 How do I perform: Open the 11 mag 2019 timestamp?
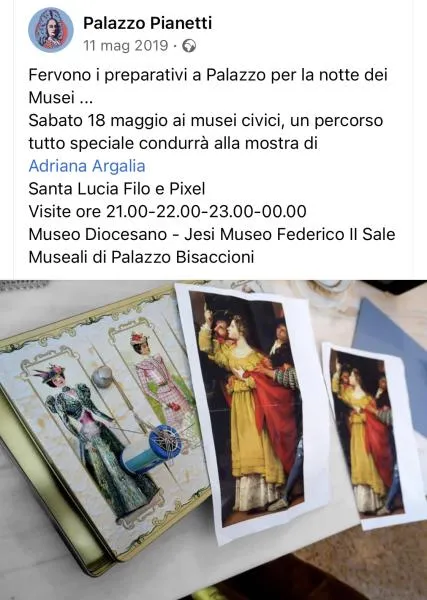125,46
